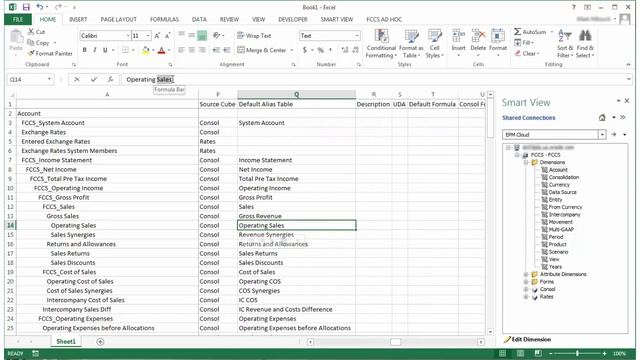Close the Smart View panel

coord(627,101)
